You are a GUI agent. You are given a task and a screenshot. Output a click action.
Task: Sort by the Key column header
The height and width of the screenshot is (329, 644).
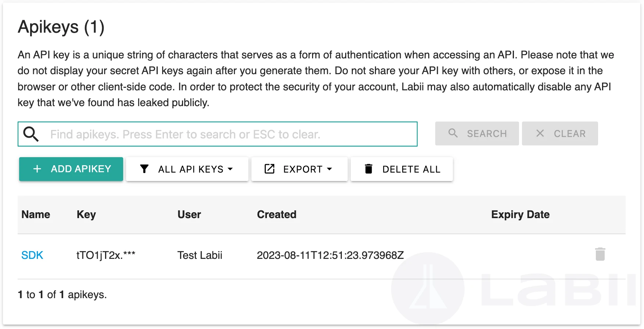[x=86, y=214]
